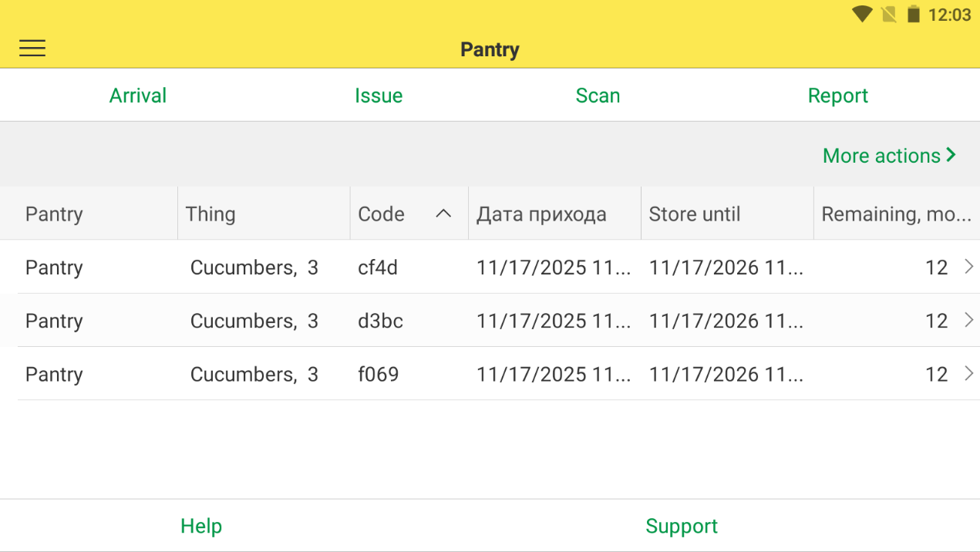The width and height of the screenshot is (980, 552).
Task: Sort by the Thing column header
Action: tap(210, 214)
